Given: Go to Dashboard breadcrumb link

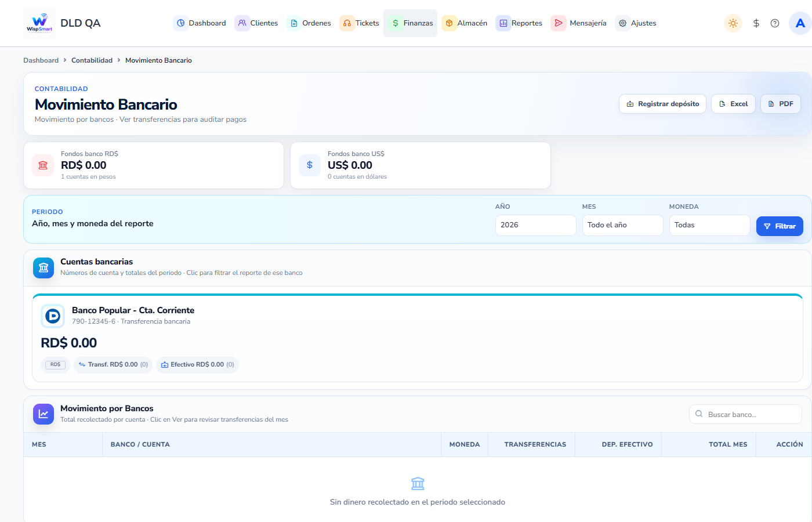Looking at the screenshot, I should click(x=41, y=60).
